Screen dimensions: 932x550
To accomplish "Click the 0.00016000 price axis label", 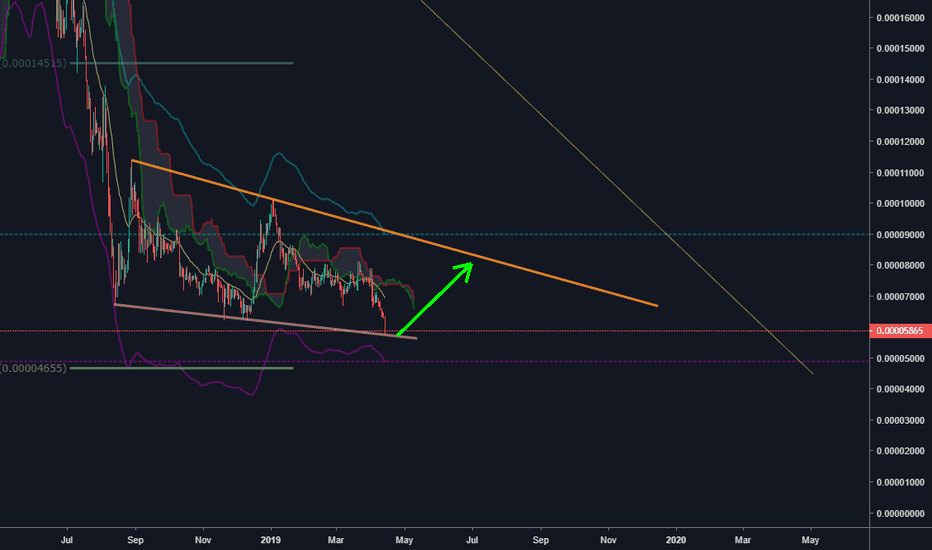I will point(900,18).
